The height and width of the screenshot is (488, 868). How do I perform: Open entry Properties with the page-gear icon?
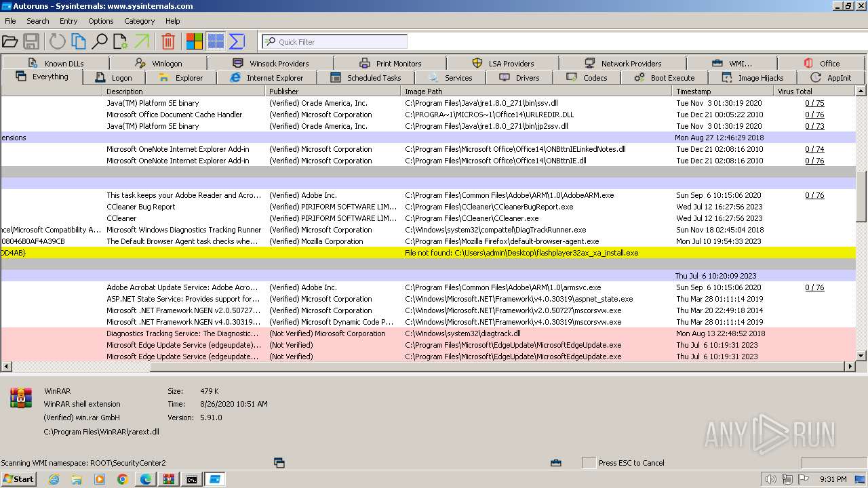coord(121,41)
